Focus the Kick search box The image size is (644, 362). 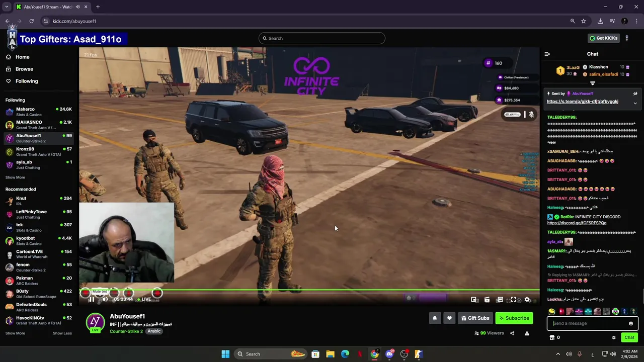(322, 38)
